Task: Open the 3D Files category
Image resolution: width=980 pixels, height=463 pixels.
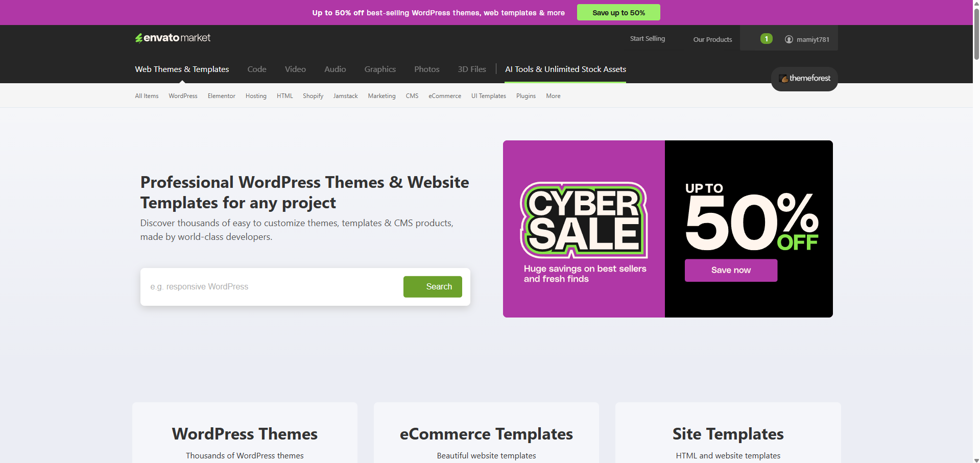Action: coord(472,69)
